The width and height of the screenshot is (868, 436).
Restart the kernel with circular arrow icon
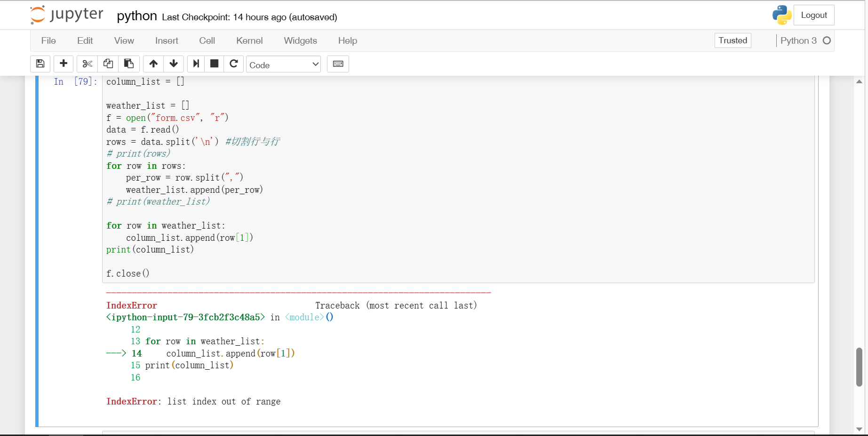pyautogui.click(x=234, y=64)
